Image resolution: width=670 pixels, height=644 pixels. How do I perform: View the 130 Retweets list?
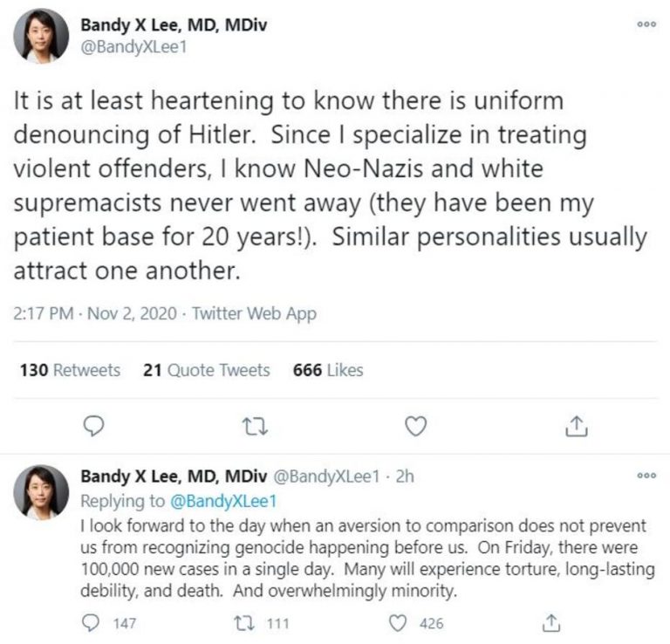tap(70, 370)
